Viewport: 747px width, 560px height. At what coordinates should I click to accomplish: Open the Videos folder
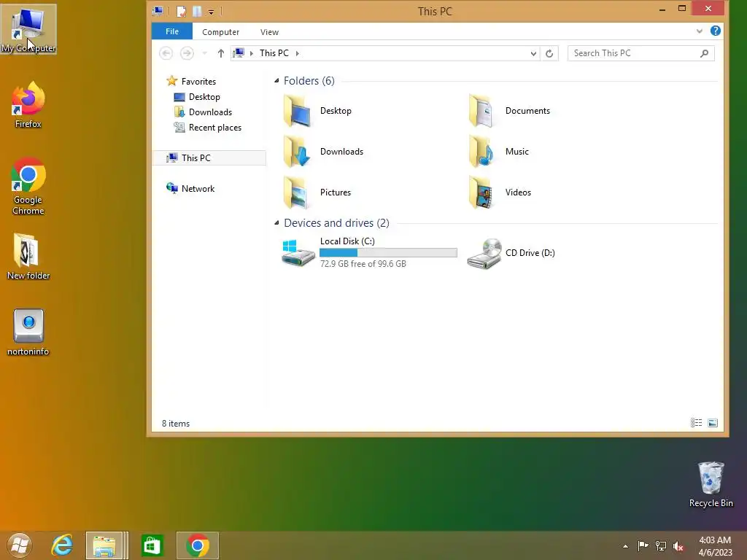(x=500, y=192)
